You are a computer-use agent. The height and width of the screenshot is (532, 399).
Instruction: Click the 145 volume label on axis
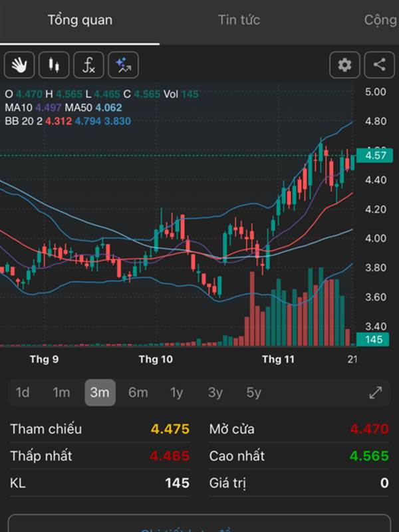[x=372, y=339]
